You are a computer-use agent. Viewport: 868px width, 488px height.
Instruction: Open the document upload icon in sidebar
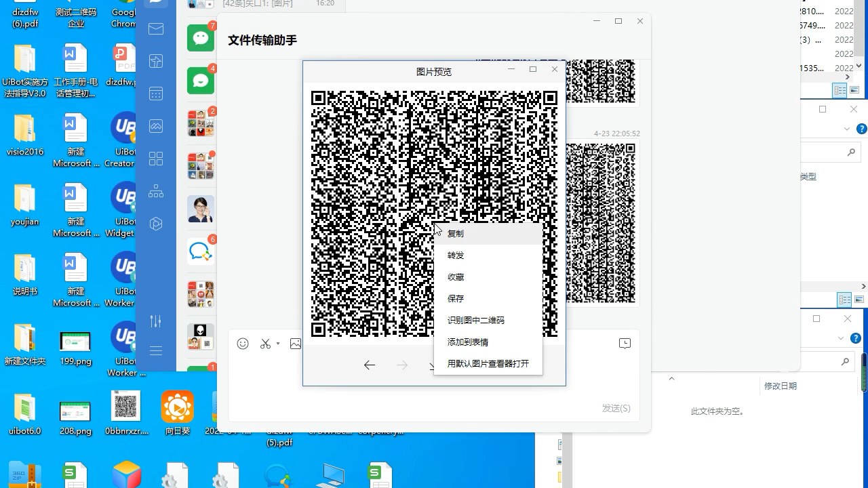pyautogui.click(x=156, y=61)
